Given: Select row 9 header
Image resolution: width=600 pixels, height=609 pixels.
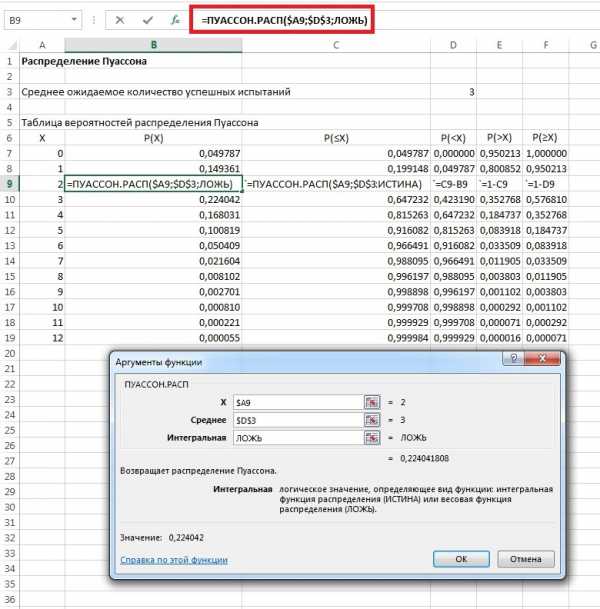Looking at the screenshot, I should click(x=11, y=184).
